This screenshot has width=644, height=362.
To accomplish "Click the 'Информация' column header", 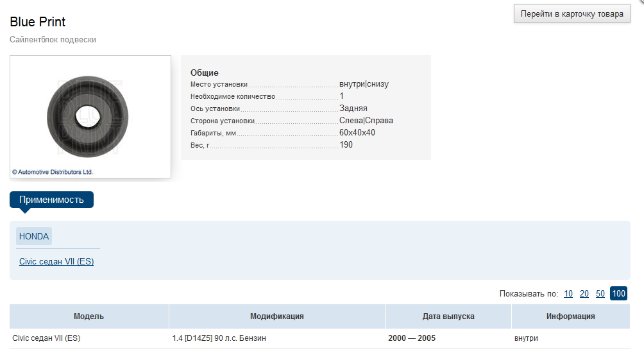I will pyautogui.click(x=570, y=316).
